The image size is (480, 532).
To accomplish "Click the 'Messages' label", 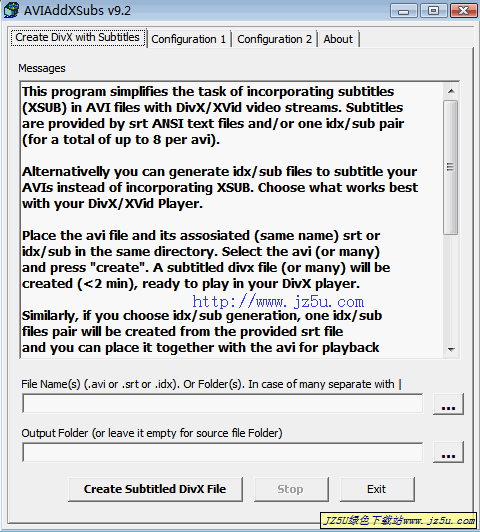I will click(x=42, y=69).
